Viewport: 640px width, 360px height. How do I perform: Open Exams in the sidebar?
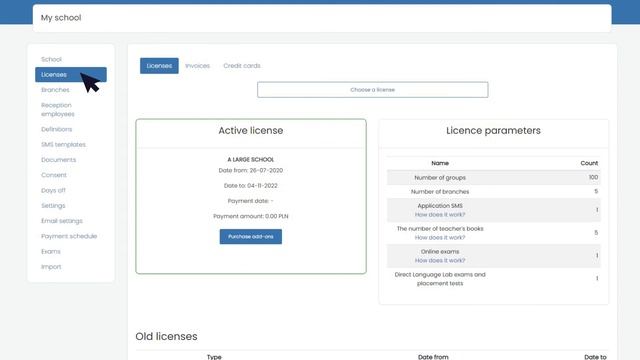coord(51,251)
